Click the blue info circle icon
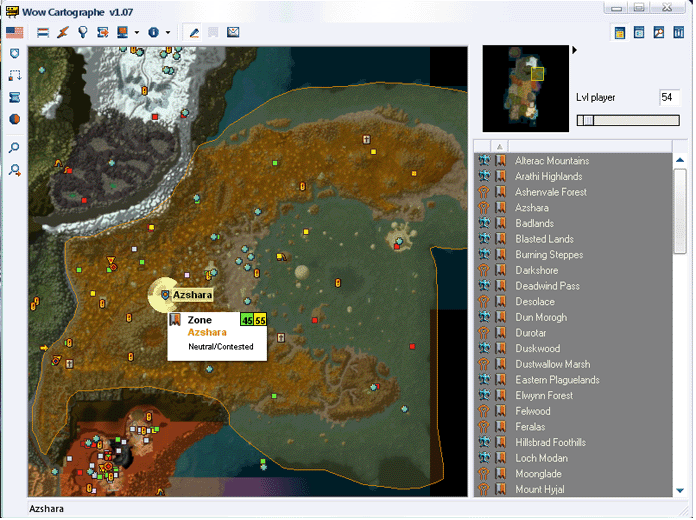 pos(154,32)
